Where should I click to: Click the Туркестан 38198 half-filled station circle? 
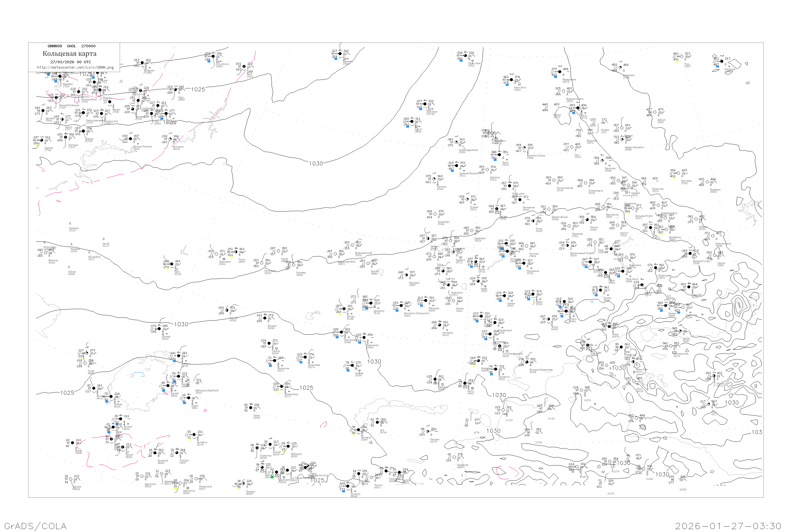pyautogui.click(x=257, y=448)
